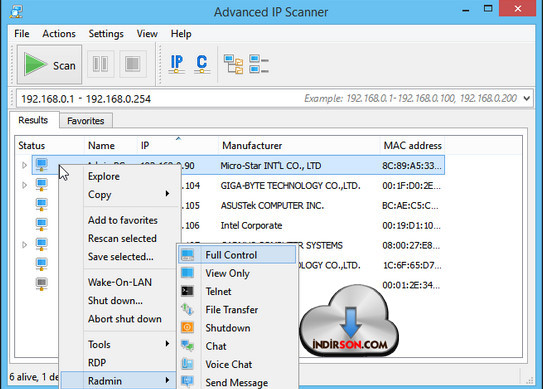Start scanning with the Scan button
The width and height of the screenshot is (543, 389).
click(x=50, y=64)
